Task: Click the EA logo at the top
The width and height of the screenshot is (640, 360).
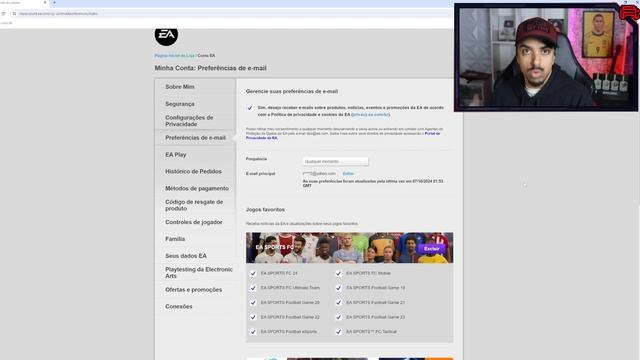Action: 166,35
